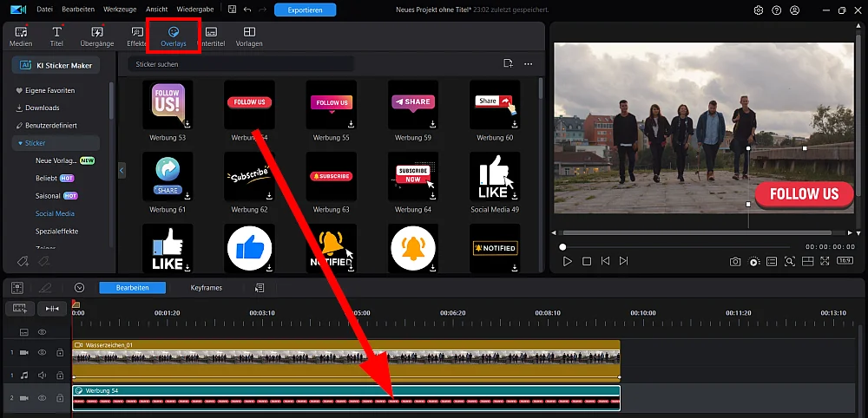Open the Datei menu
Screen dimensions: 868x418
click(44, 10)
